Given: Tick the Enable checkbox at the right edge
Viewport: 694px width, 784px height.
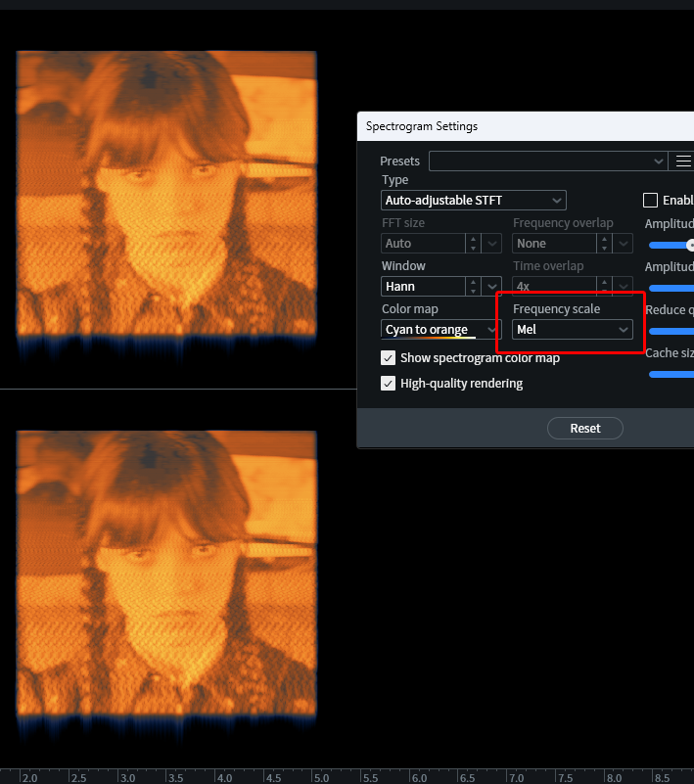Looking at the screenshot, I should [x=650, y=201].
